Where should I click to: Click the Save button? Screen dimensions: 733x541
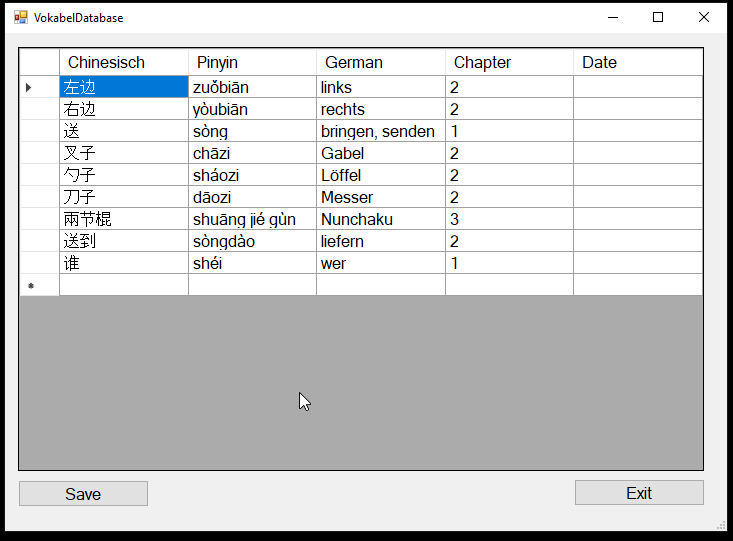(83, 493)
